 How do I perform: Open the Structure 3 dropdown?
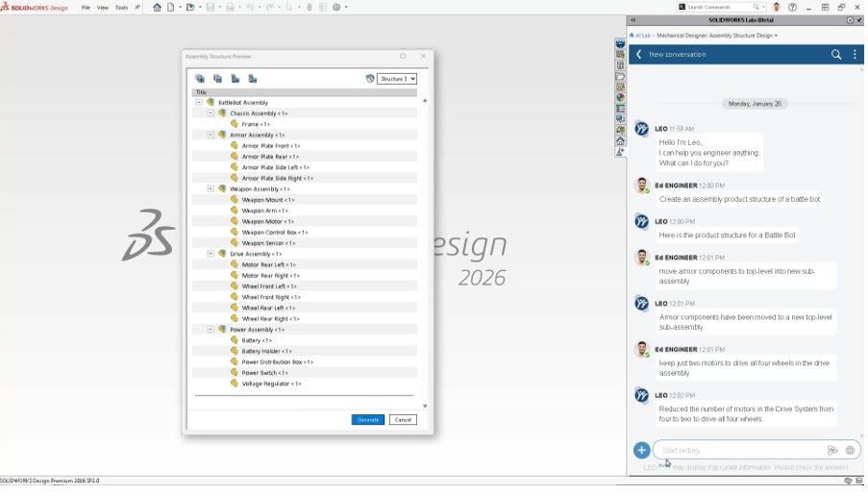tap(396, 79)
